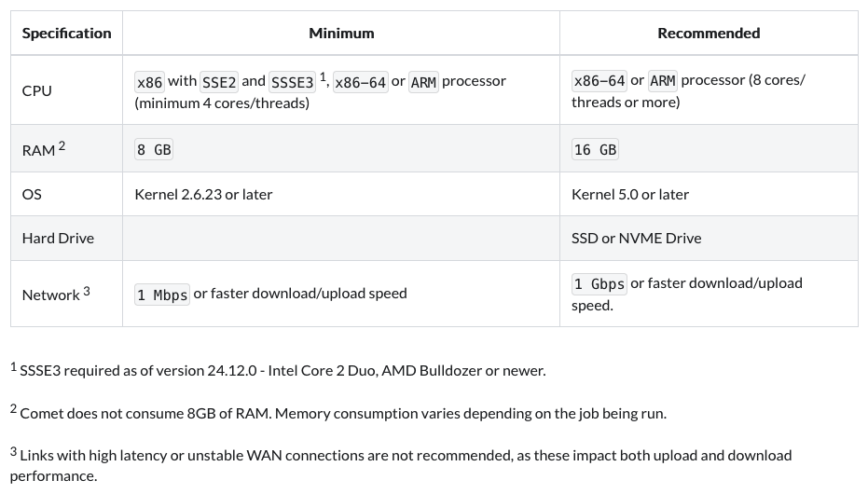This screenshot has width=868, height=494.
Task: Click the footnote 1 superscript after SSSE3
Action: point(323,77)
